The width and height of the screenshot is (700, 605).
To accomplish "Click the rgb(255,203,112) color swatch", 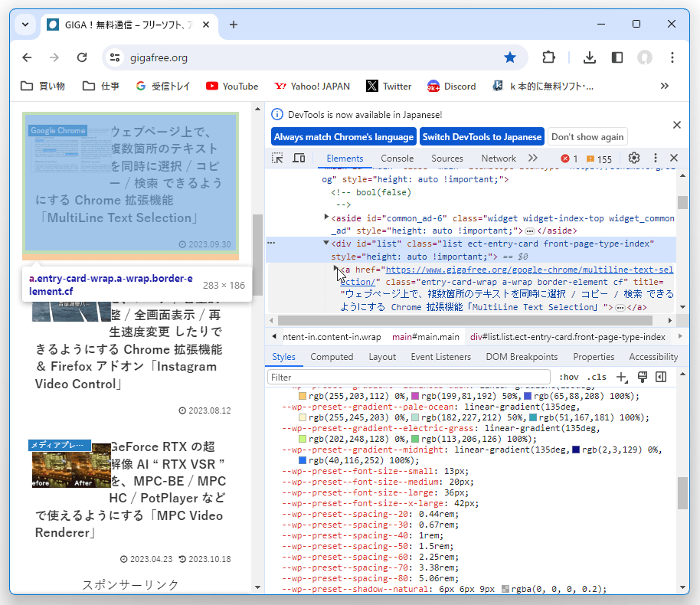I will (303, 396).
